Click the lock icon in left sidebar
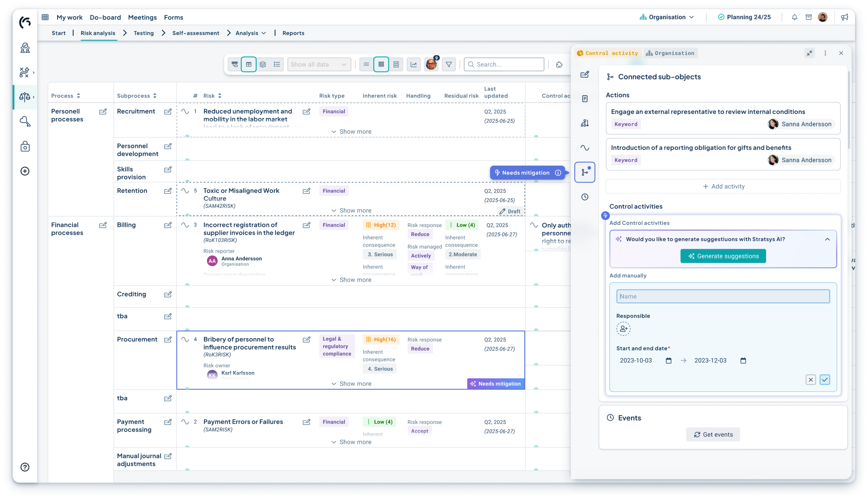 [25, 146]
